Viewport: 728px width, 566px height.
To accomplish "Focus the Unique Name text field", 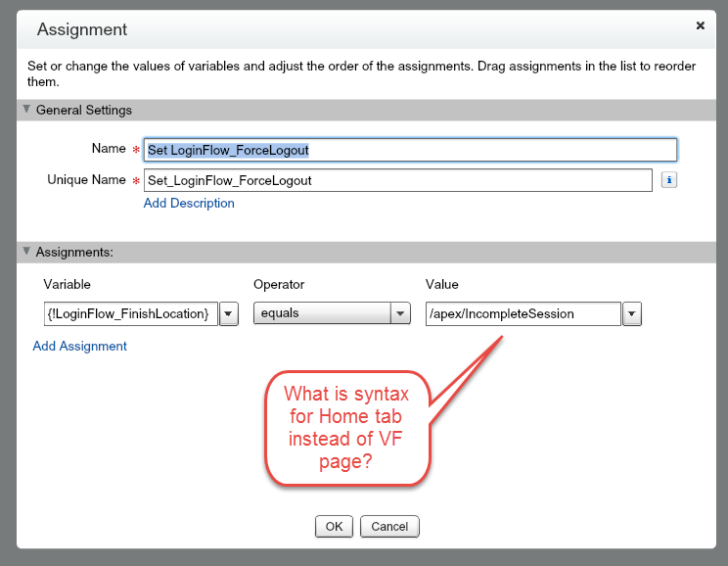I will pos(397,180).
